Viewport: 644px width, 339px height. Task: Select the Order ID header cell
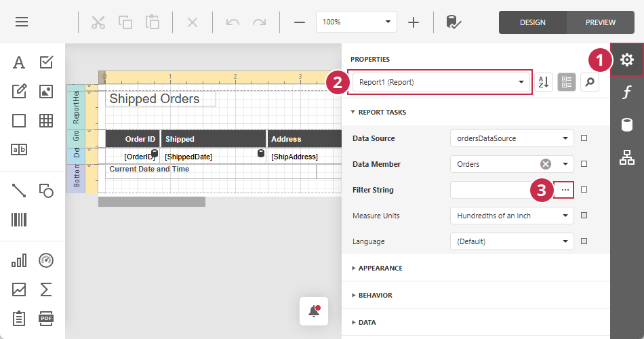[132, 139]
